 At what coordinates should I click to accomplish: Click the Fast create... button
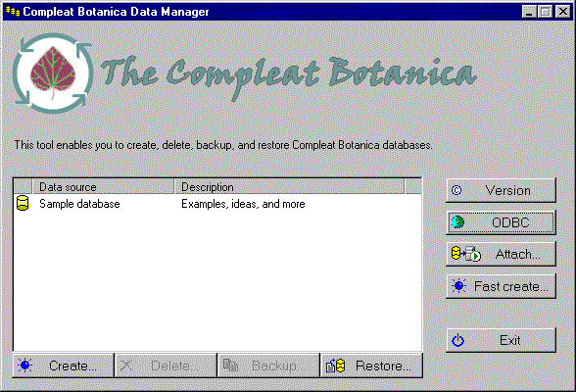click(501, 286)
